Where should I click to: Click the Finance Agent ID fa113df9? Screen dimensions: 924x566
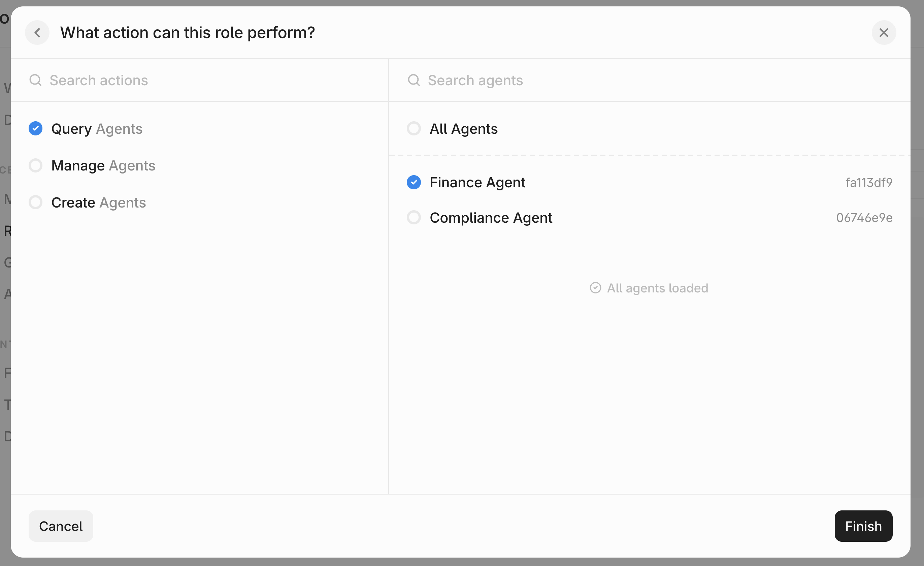(x=868, y=183)
